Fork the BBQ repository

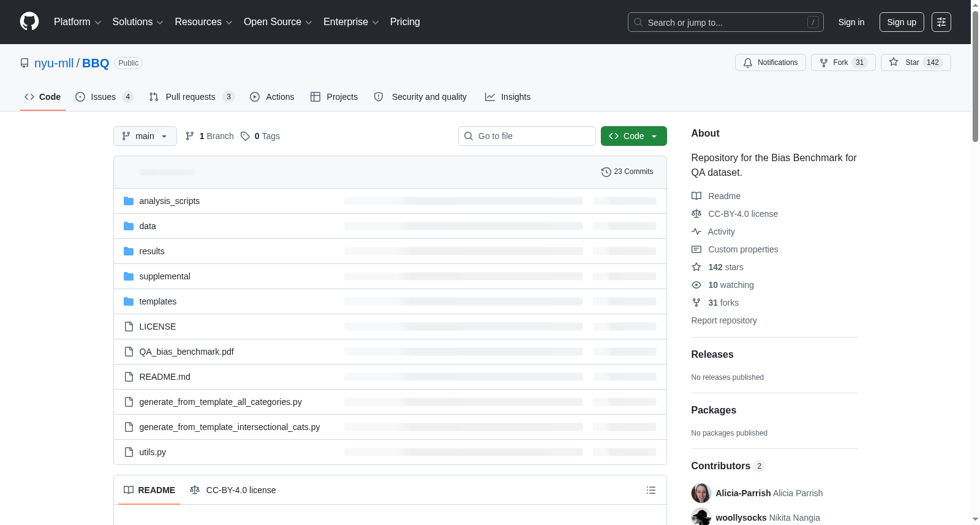(843, 62)
